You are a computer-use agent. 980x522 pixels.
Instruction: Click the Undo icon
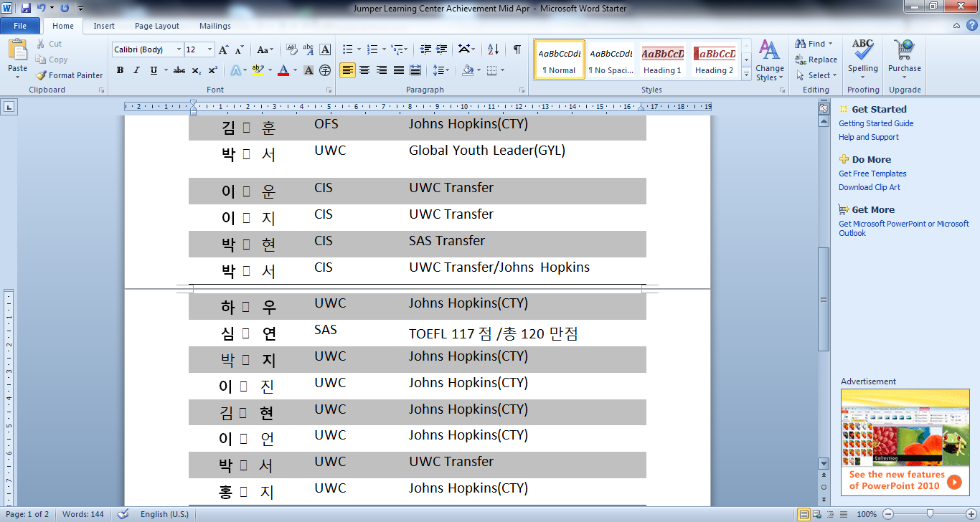tap(42, 8)
